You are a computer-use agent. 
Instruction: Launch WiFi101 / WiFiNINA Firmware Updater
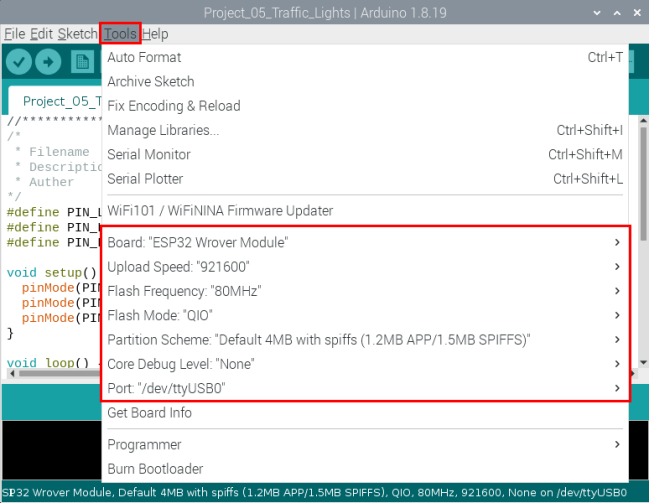tap(365, 211)
